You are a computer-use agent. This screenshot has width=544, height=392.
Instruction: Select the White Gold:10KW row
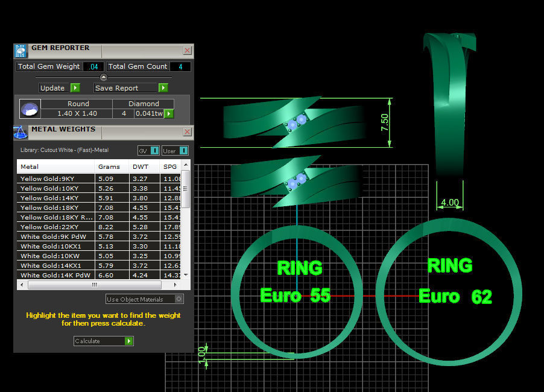(x=99, y=256)
